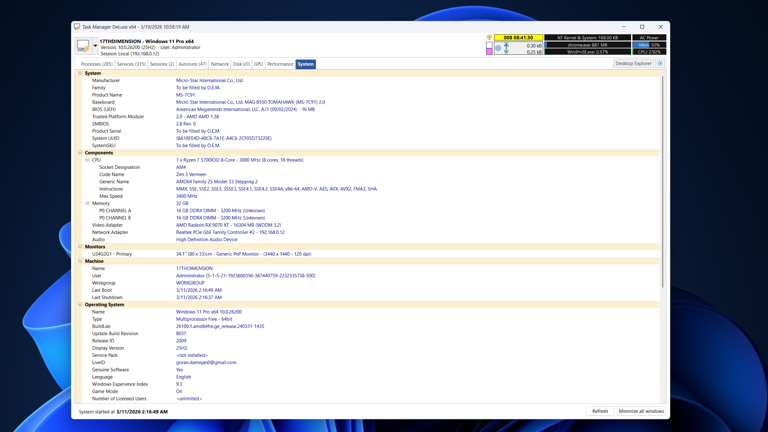Select the Game Mode row
768x432 pixels.
(371, 391)
